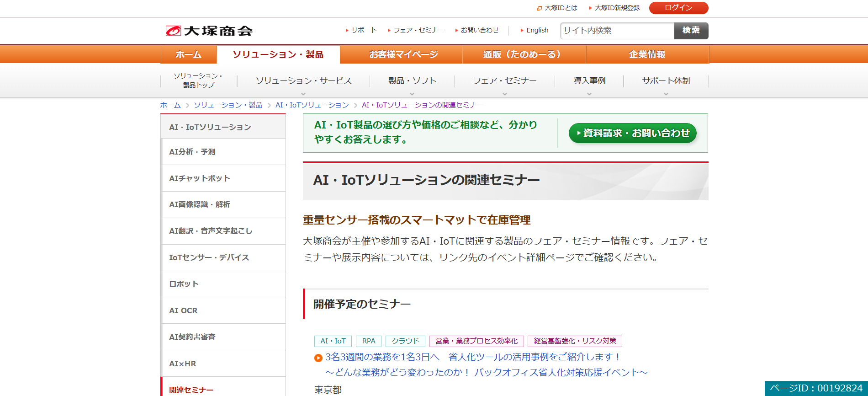Viewport: 868px width, 396px height.
Task: Open sidebar heading AI・IoTソリューション
Action: (223, 127)
